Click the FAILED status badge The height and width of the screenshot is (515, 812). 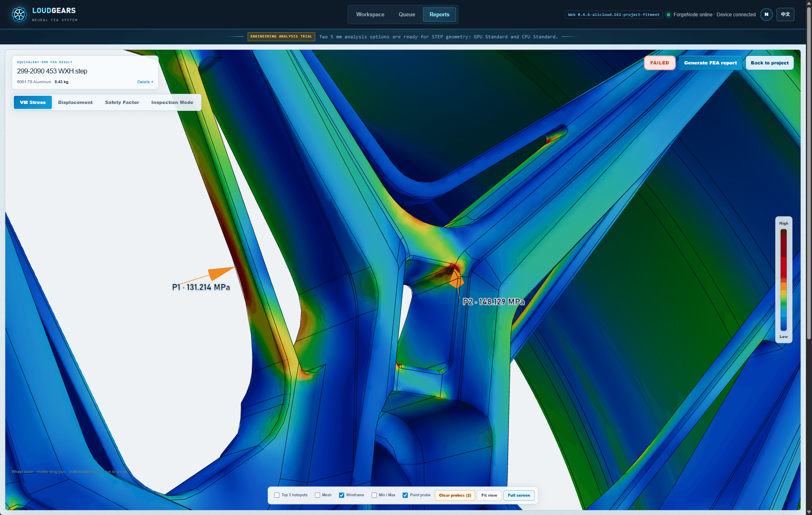[x=659, y=63]
